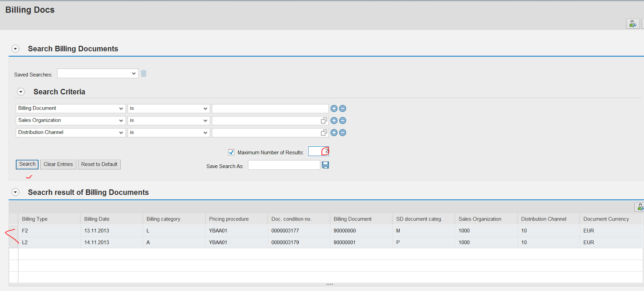Open value help for Distribution Channel field
Screen dimensions: 644x291
(324, 133)
